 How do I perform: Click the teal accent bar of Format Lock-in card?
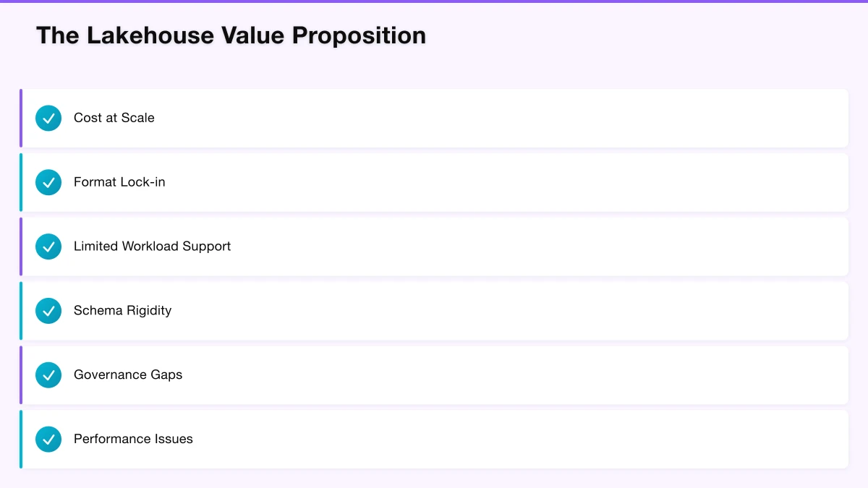(21, 182)
